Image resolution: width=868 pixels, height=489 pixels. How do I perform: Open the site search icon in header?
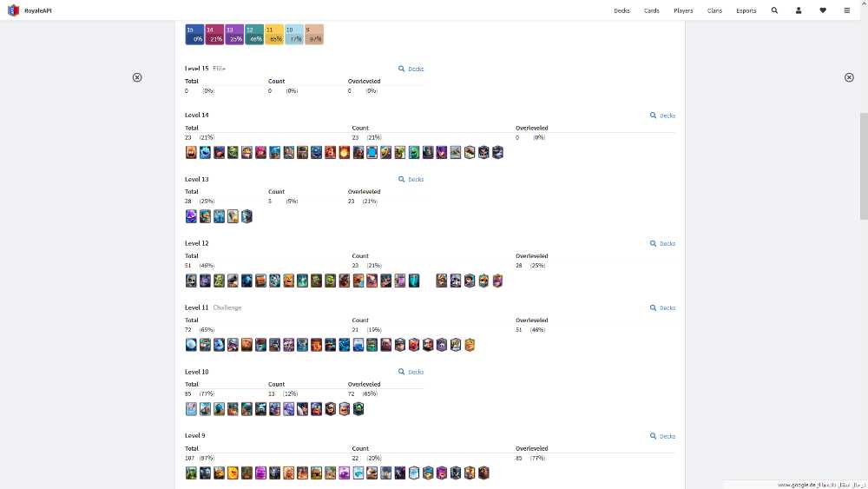click(774, 10)
